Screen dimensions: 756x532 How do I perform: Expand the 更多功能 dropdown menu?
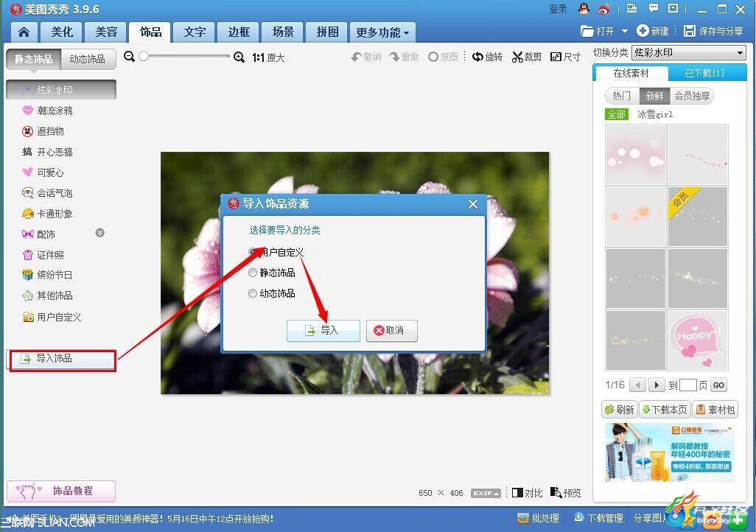pyautogui.click(x=382, y=32)
